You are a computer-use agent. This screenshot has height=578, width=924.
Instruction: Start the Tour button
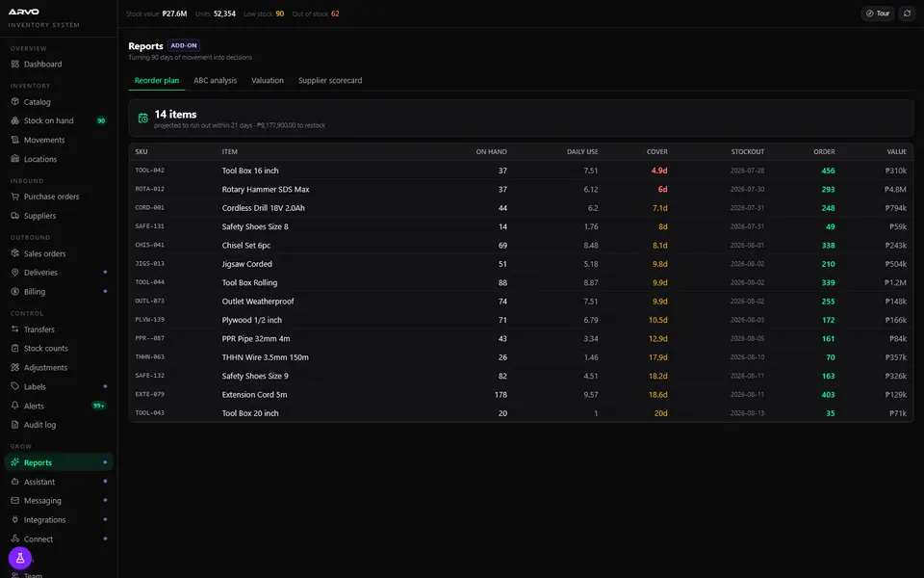point(878,13)
